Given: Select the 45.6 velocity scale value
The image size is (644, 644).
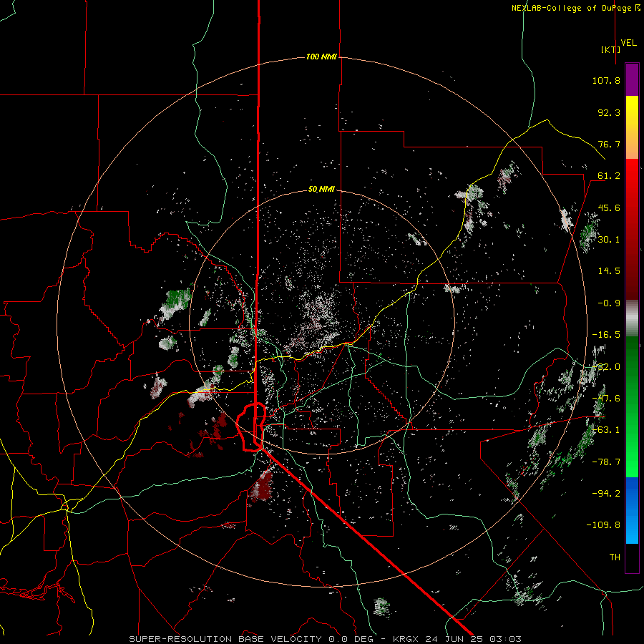Looking at the screenshot, I should tap(609, 208).
